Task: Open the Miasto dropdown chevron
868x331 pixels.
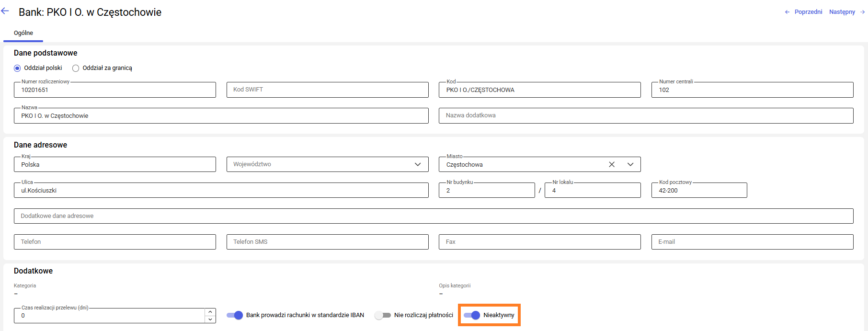Action: coord(630,164)
